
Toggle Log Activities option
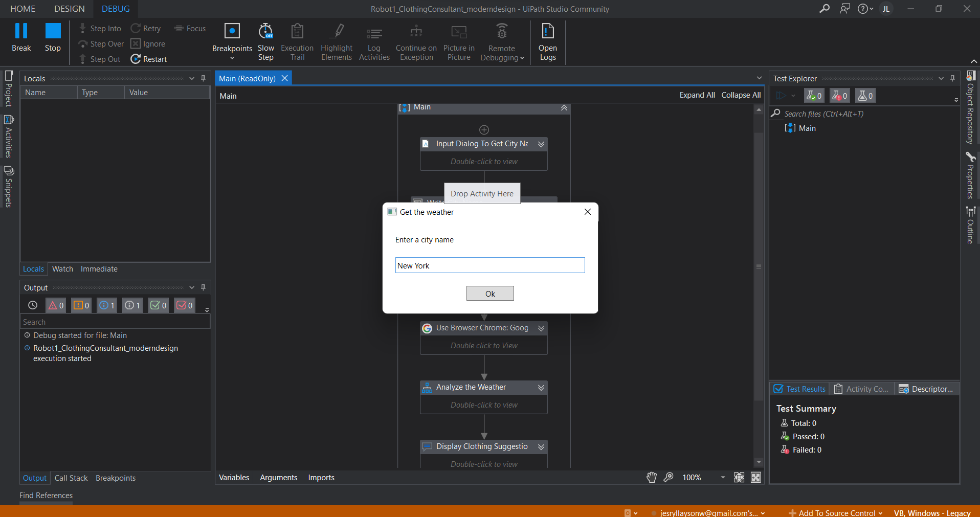click(x=374, y=42)
